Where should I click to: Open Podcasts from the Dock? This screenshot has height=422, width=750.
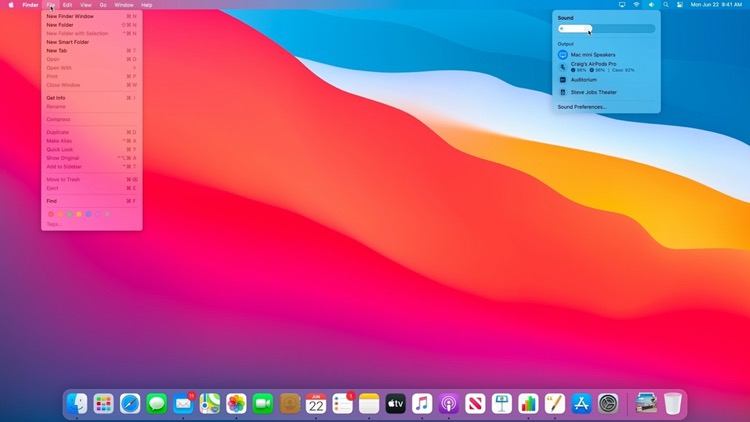point(449,404)
